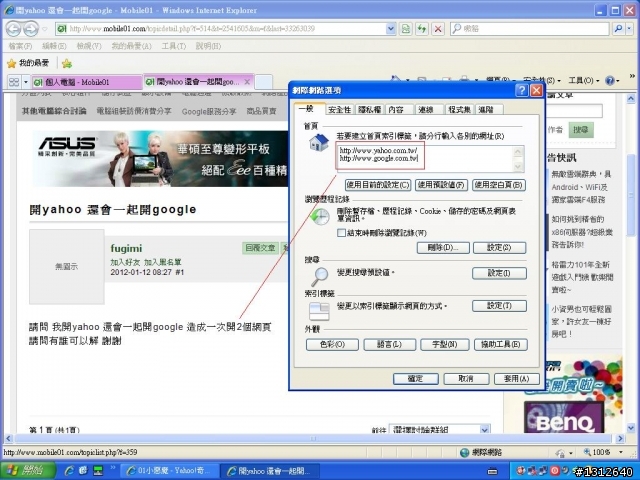Viewport: 640px width, 480px height.
Task: Click the Colors (O) button
Action: pyautogui.click(x=332, y=344)
